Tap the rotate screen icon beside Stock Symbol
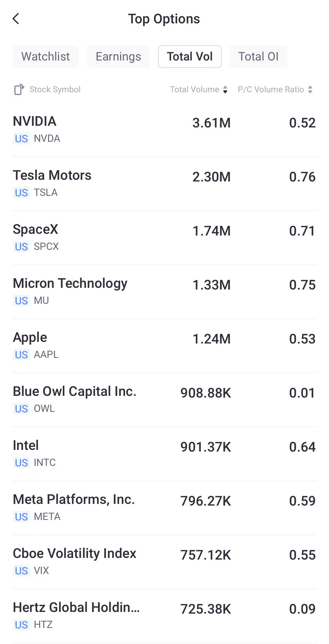 tap(19, 89)
